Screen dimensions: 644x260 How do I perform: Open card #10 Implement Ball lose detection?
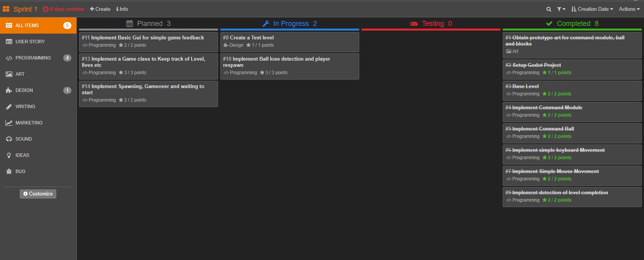click(290, 66)
